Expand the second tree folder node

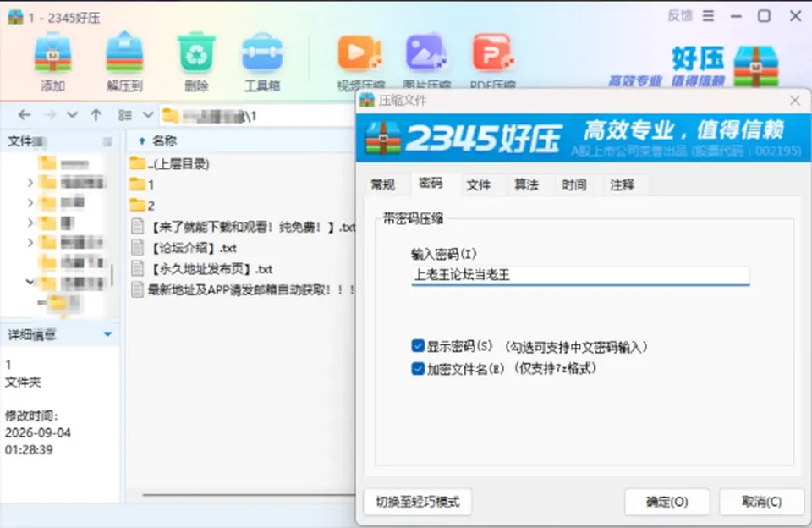tap(30, 183)
